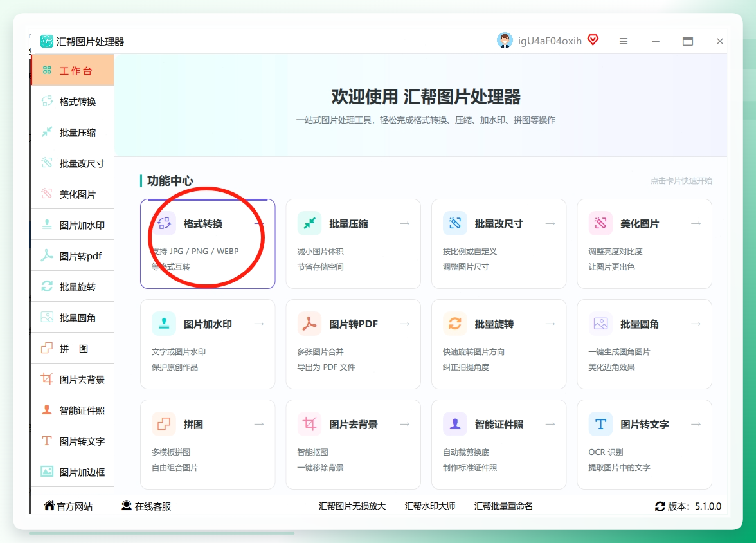Click the 批量圆角 sidebar icon
Image resolution: width=756 pixels, height=543 pixels.
pyautogui.click(x=47, y=317)
